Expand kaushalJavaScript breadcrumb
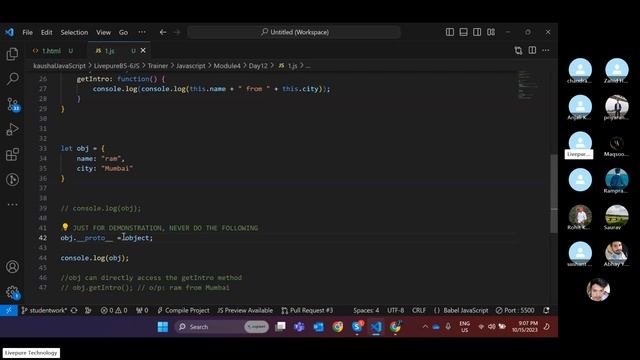640x360 pixels. (x=60, y=66)
